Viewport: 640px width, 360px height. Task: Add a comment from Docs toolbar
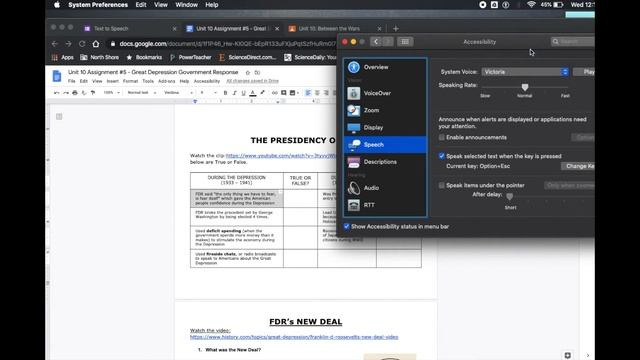[x=284, y=93]
